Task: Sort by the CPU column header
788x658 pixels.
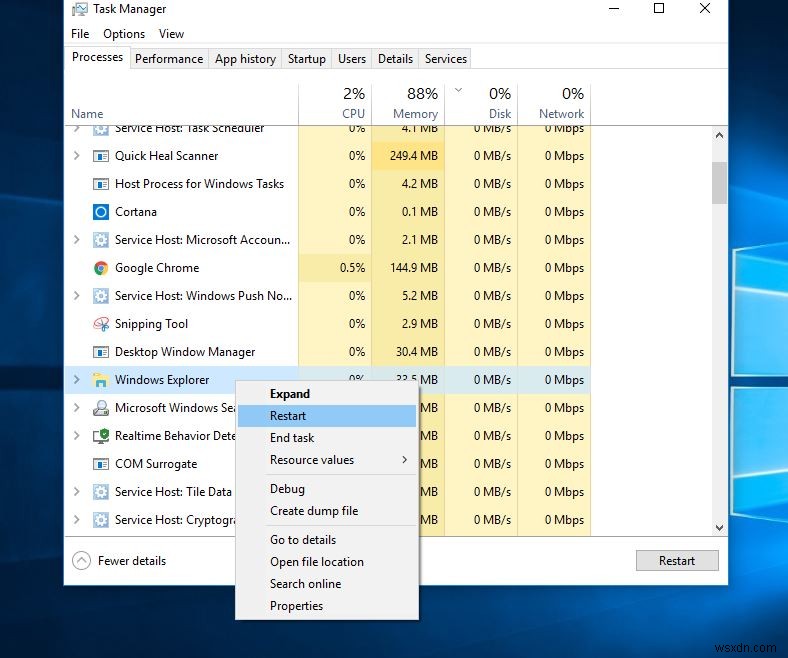Action: [335, 104]
